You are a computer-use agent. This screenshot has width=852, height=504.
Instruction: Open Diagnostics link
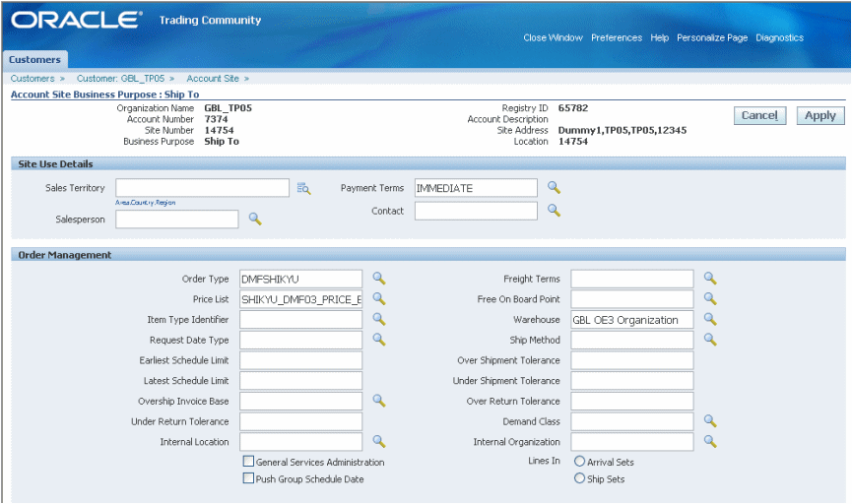pos(780,38)
